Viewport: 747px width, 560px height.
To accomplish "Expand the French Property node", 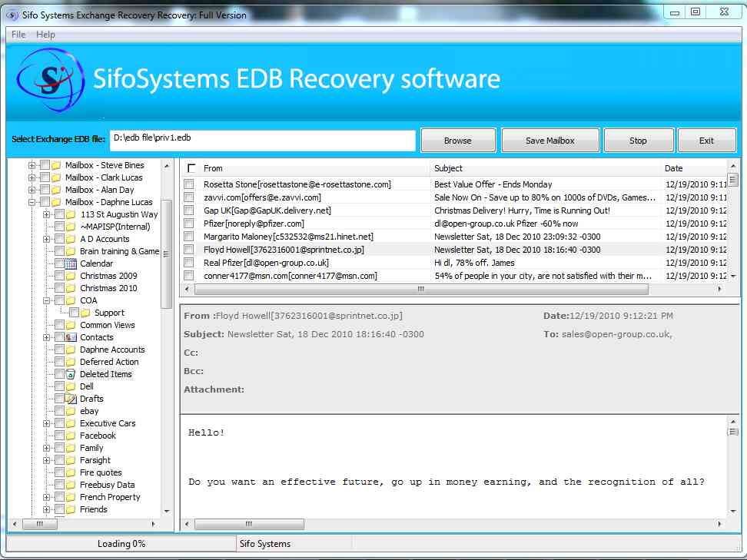I will (x=47, y=497).
